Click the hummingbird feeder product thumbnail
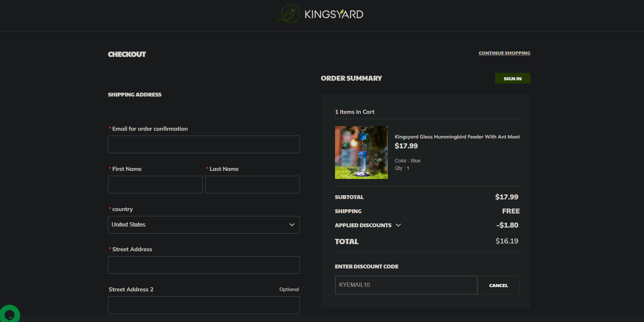Viewport: 644px width, 322px height. tap(361, 153)
